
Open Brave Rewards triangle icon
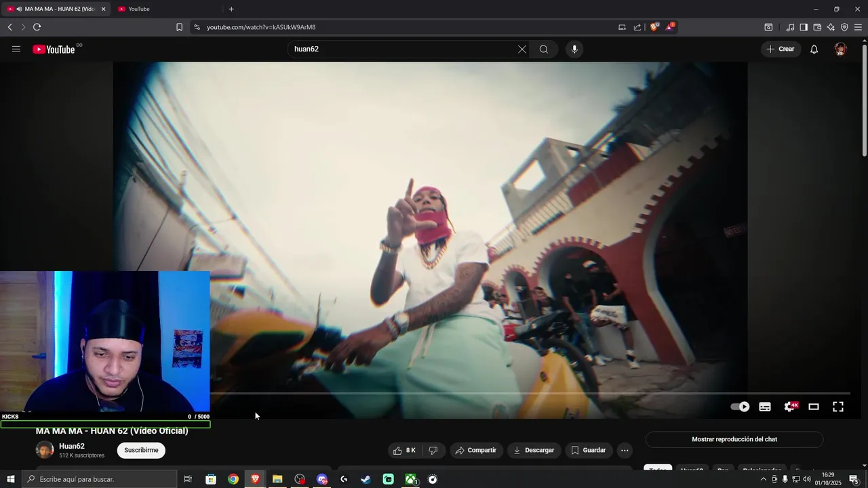point(670,27)
